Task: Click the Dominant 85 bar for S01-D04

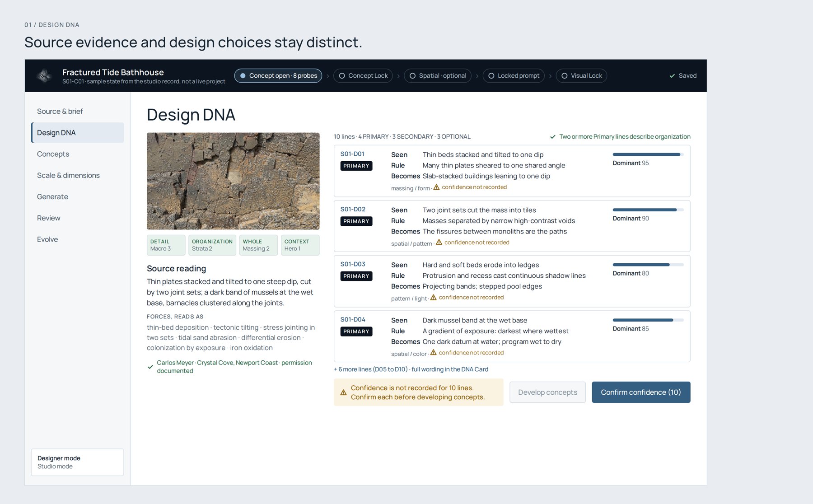Action: 648,320
